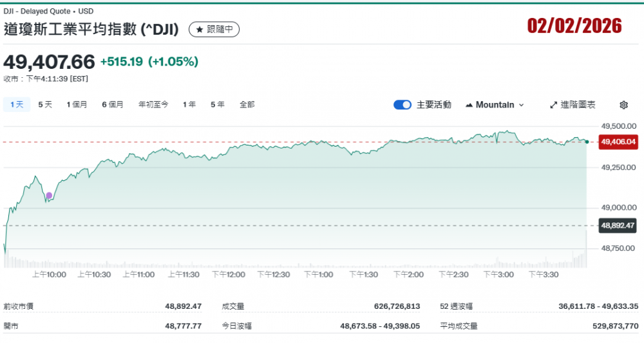644x343 pixels.
Task: Expand the Mountain chart type dropdown
Action: (521, 105)
